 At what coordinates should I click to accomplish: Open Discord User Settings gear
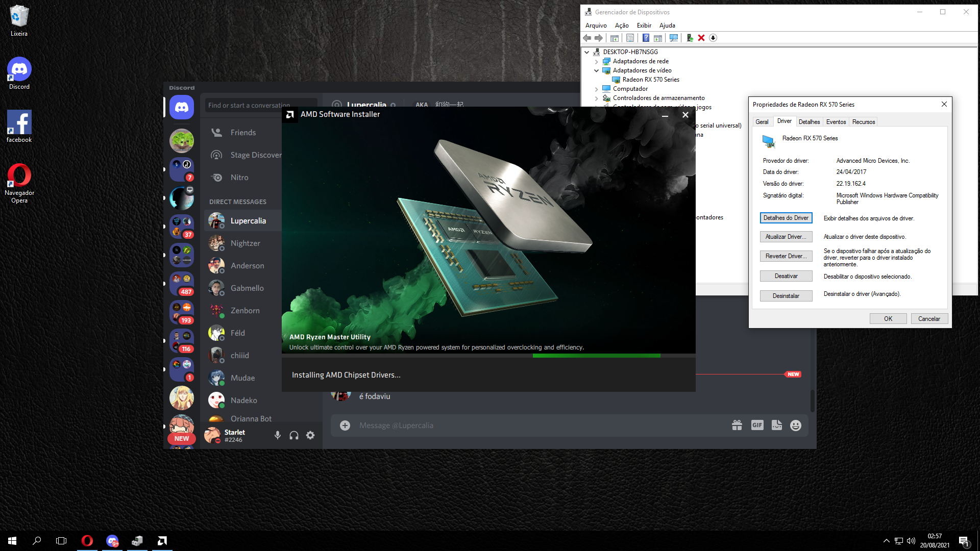[310, 435]
